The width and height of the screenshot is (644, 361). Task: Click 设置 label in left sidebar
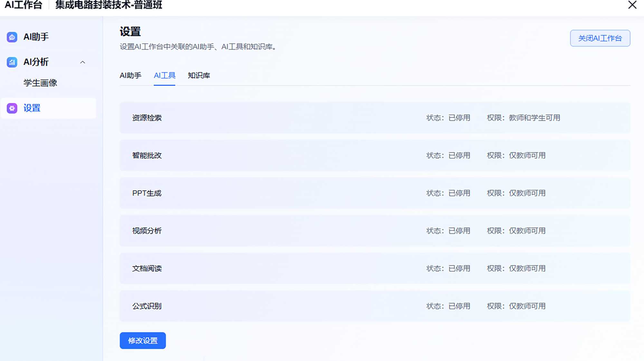[32, 108]
